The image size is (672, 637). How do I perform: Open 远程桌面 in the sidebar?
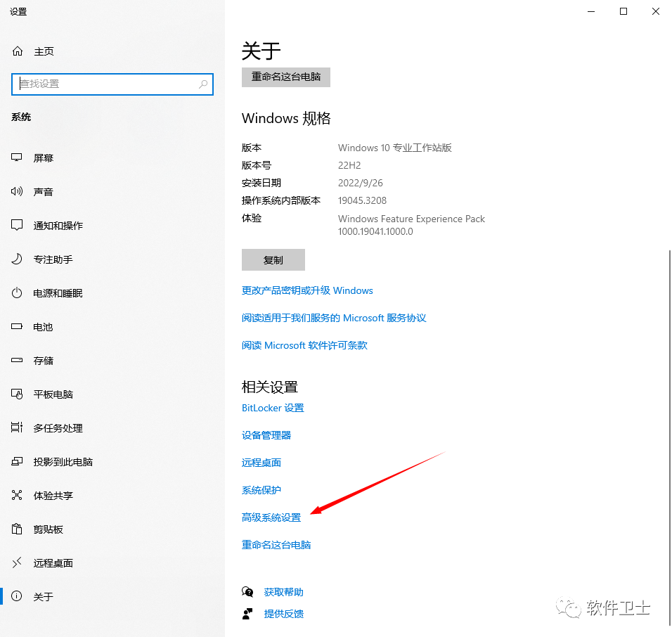pos(53,563)
